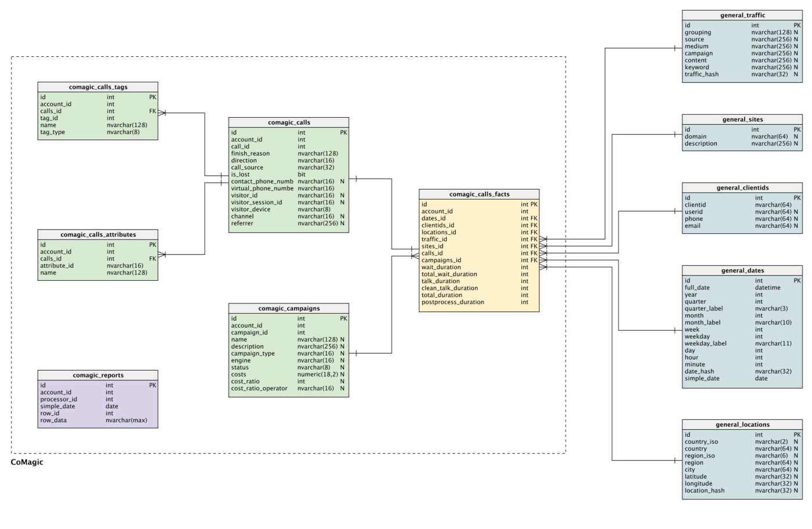Click the processor_id row in comagic_reports

click(x=97, y=400)
